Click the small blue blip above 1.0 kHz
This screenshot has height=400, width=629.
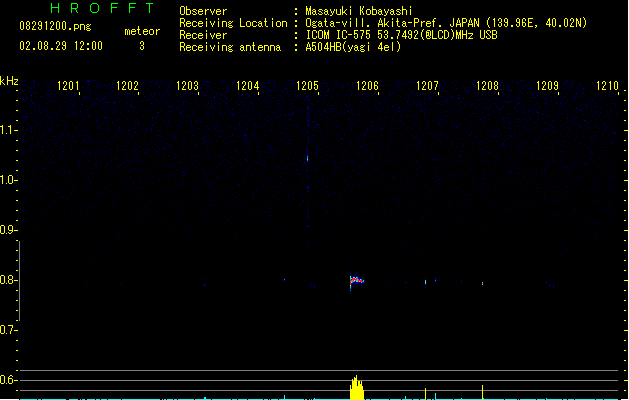pos(307,158)
